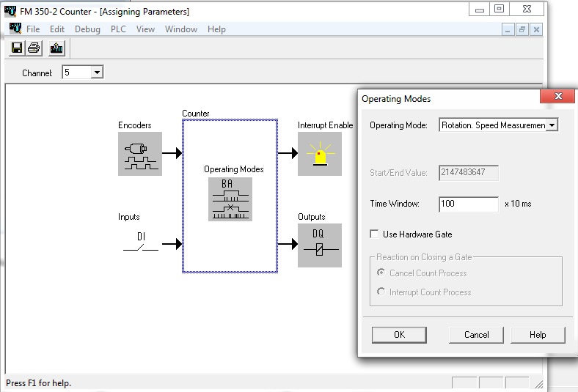Click the Help button in dialog
Screen dimensions: 578x392
pos(538,335)
